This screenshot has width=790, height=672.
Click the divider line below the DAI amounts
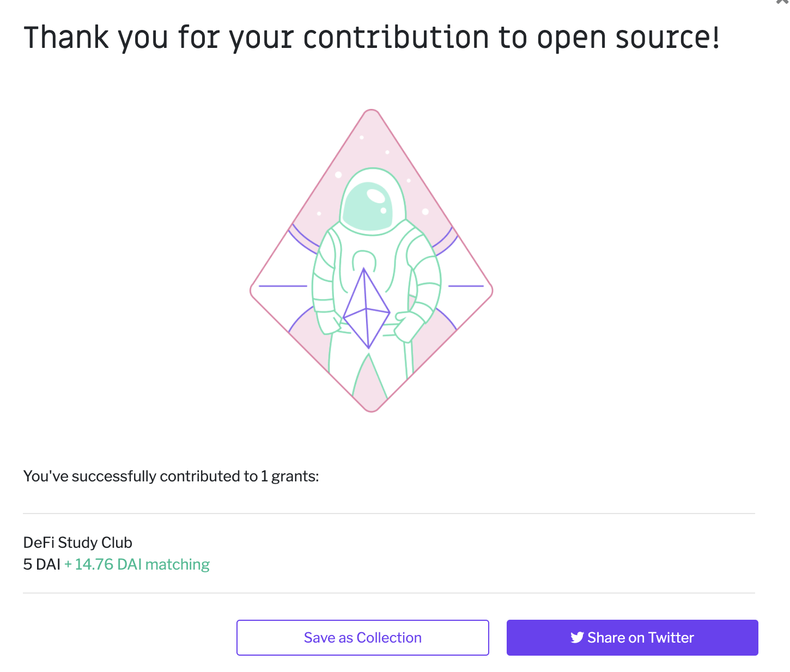[x=389, y=593]
